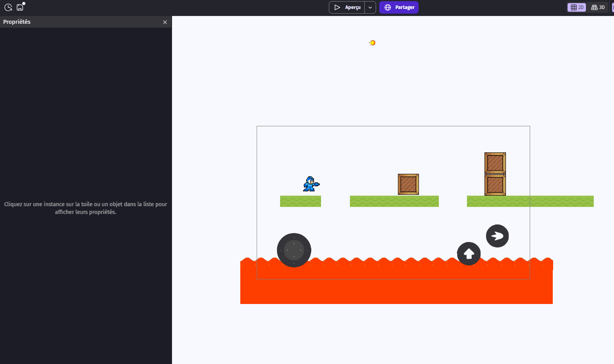This screenshot has height=364, width=614.
Task: Select the crate on the middle platform
Action: point(408,184)
